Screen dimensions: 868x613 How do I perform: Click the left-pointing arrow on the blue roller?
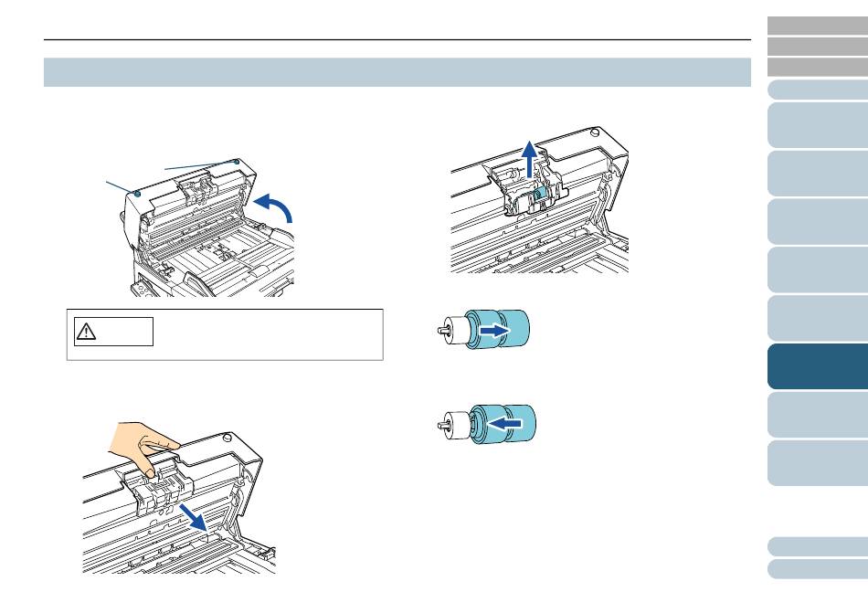[x=506, y=424]
